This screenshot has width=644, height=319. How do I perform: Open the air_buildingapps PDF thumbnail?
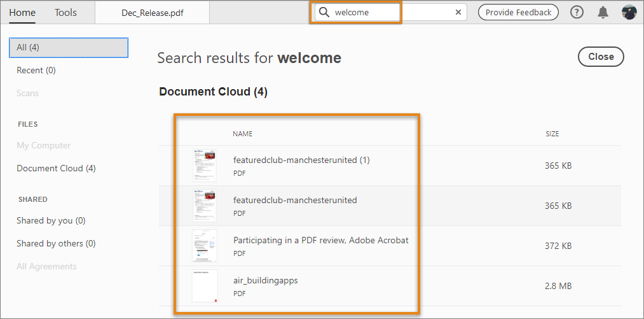(x=205, y=286)
